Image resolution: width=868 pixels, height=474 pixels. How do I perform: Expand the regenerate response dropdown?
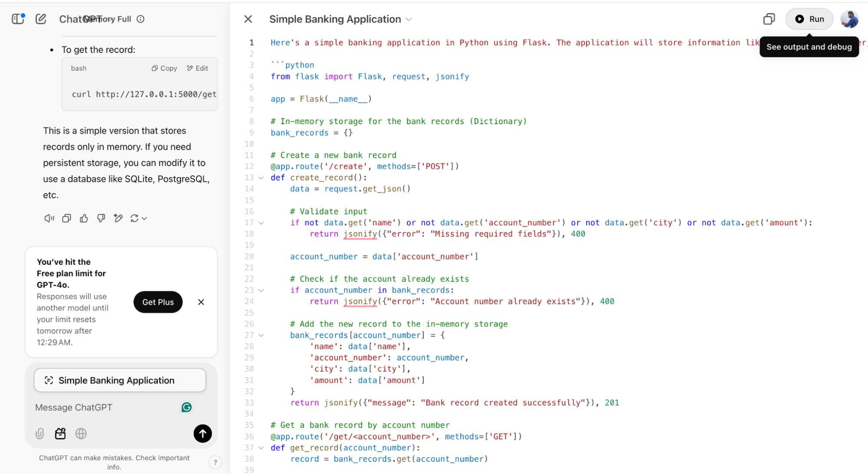point(144,219)
